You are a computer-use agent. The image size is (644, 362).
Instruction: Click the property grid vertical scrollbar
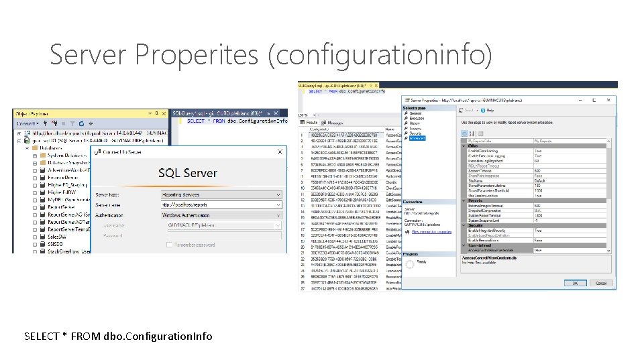608,195
